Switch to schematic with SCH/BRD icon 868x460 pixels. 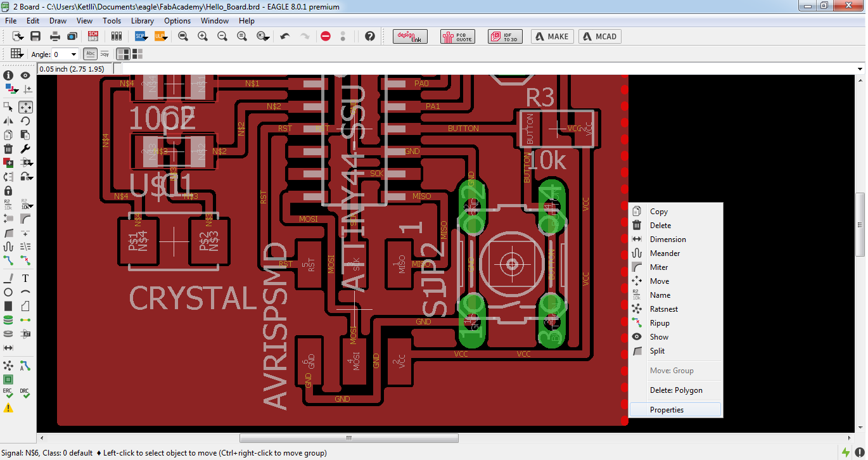(x=93, y=36)
